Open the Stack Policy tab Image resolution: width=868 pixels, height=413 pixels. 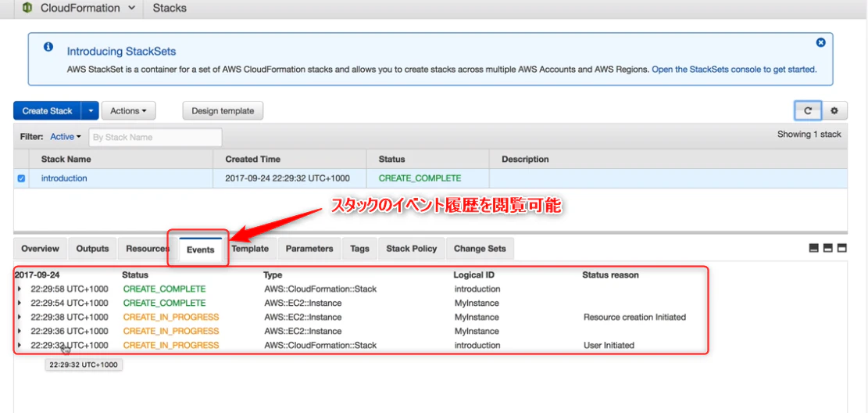[x=411, y=249]
